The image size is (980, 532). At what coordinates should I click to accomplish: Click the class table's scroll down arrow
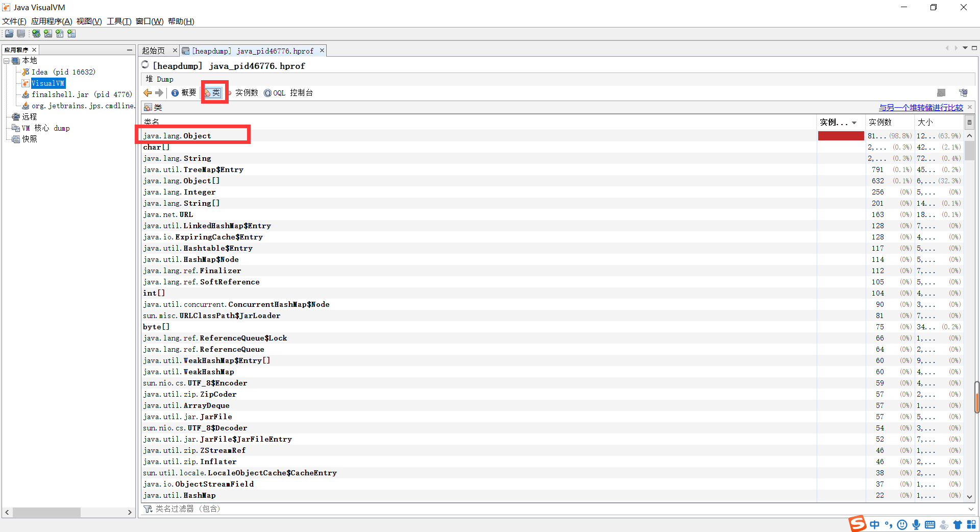pyautogui.click(x=970, y=496)
